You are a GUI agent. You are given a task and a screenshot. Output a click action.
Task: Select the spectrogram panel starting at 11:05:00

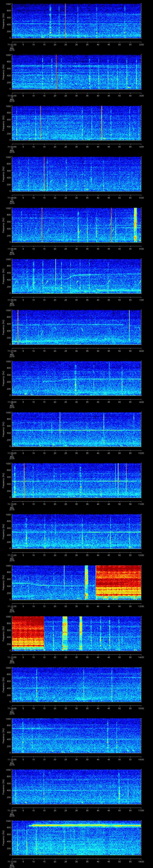[76, 225]
